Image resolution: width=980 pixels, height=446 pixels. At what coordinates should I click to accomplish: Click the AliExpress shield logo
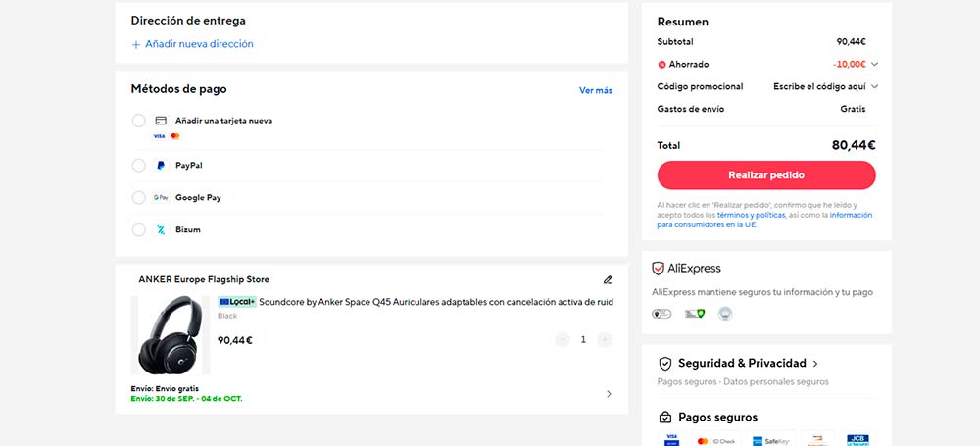[x=659, y=269]
